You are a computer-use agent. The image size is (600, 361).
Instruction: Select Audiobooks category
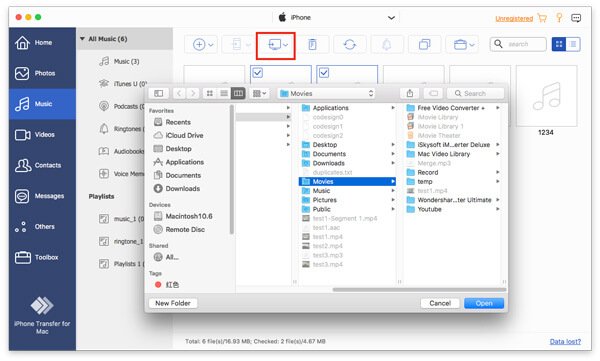(x=122, y=151)
